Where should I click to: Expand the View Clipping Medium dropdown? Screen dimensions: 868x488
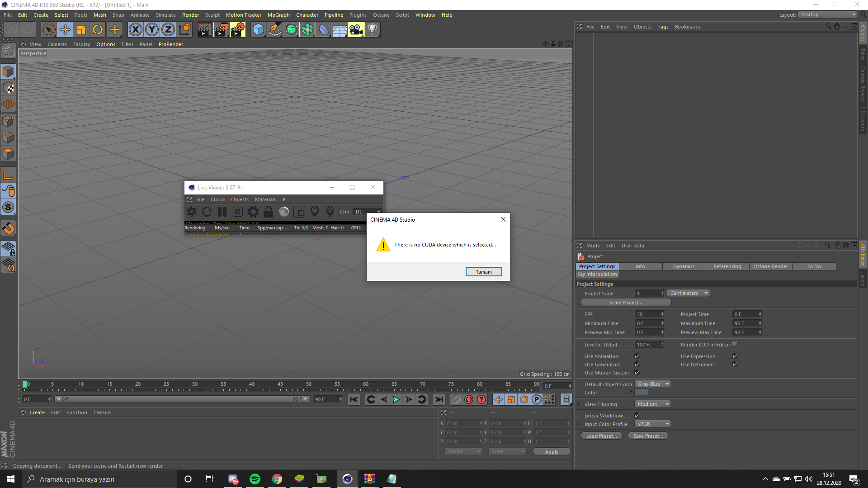coord(653,404)
